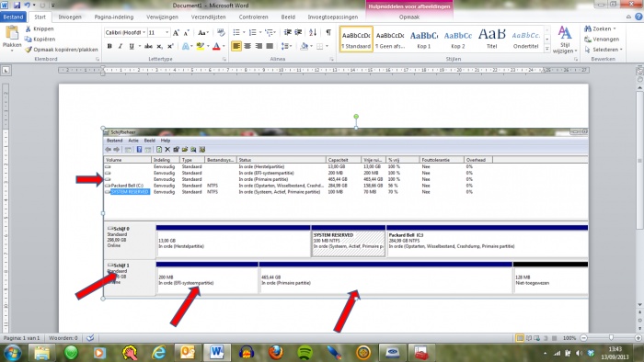Switch to the Controleren tab
This screenshot has height=362, width=644.
pyautogui.click(x=253, y=17)
